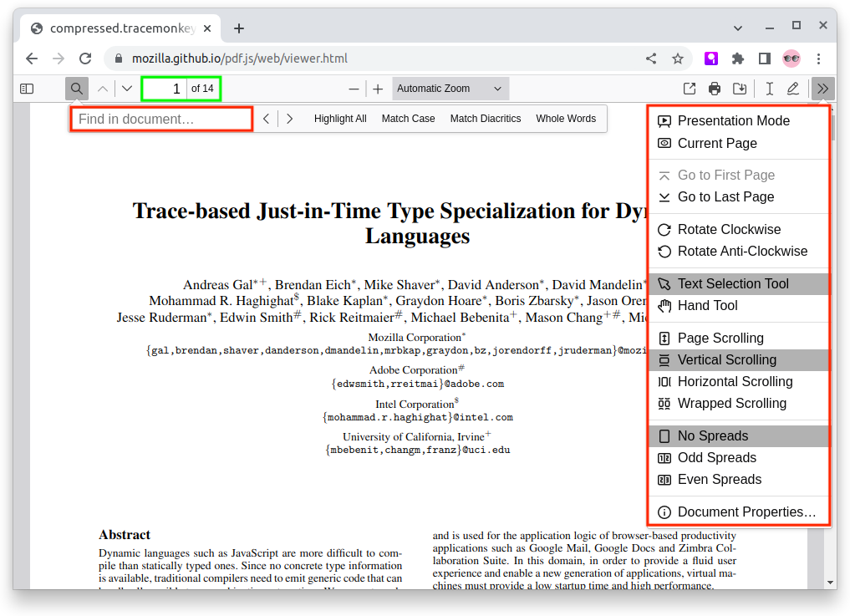Click inside the page number field
Image resolution: width=850 pixels, height=616 pixels.
click(164, 88)
